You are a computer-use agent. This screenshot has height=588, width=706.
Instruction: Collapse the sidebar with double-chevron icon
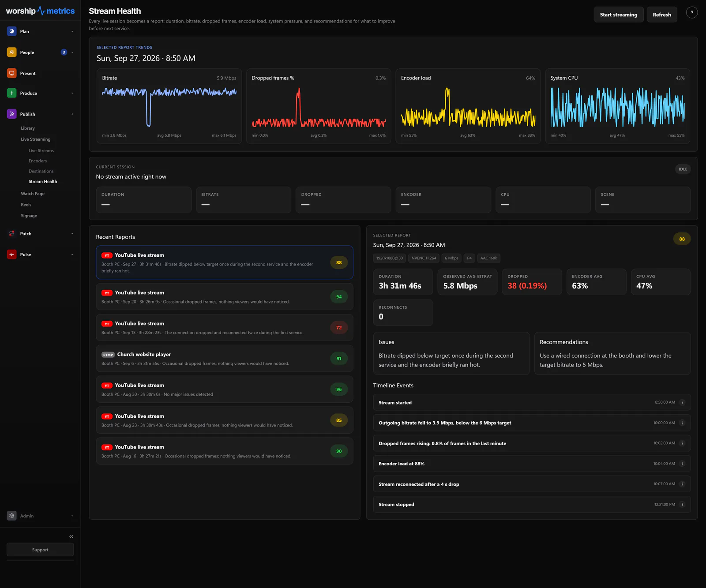(x=71, y=536)
